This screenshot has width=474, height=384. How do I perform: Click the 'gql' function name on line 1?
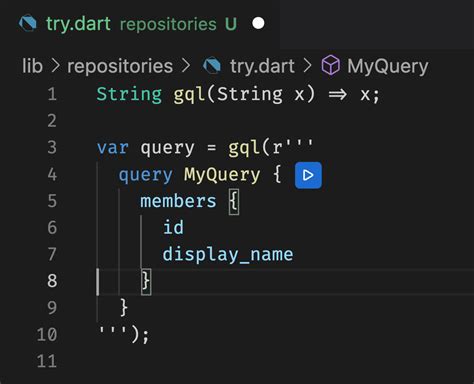(x=189, y=95)
